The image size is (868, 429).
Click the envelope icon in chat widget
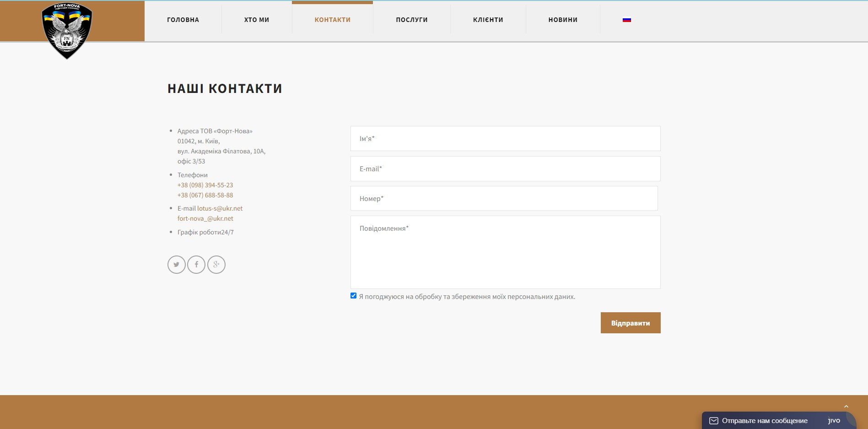coord(713,421)
